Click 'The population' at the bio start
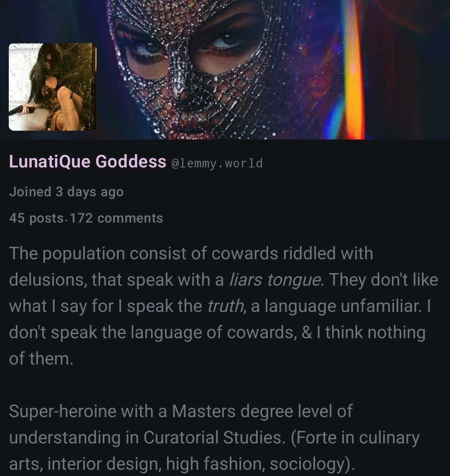The width and height of the screenshot is (450, 476). (x=67, y=253)
